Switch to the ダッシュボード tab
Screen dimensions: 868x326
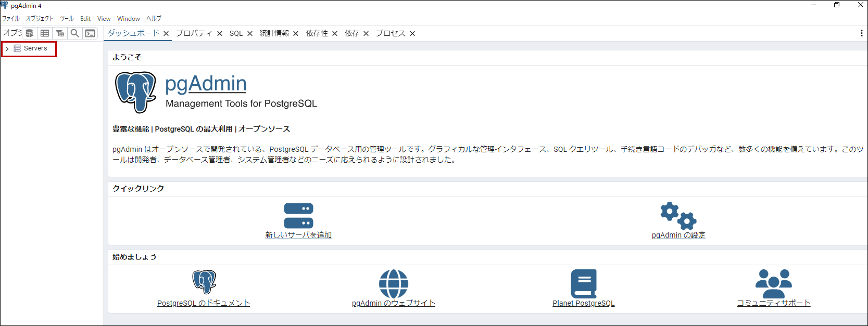133,33
